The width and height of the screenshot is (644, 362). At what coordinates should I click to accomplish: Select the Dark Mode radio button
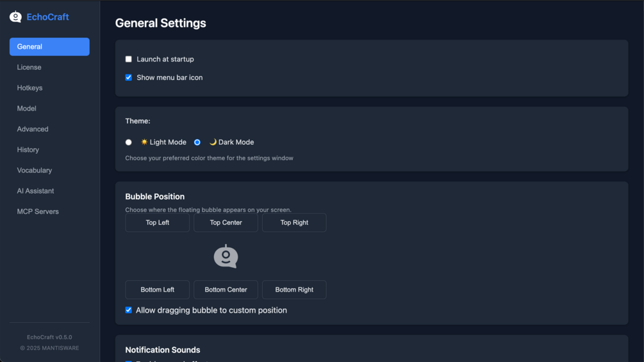tap(197, 142)
